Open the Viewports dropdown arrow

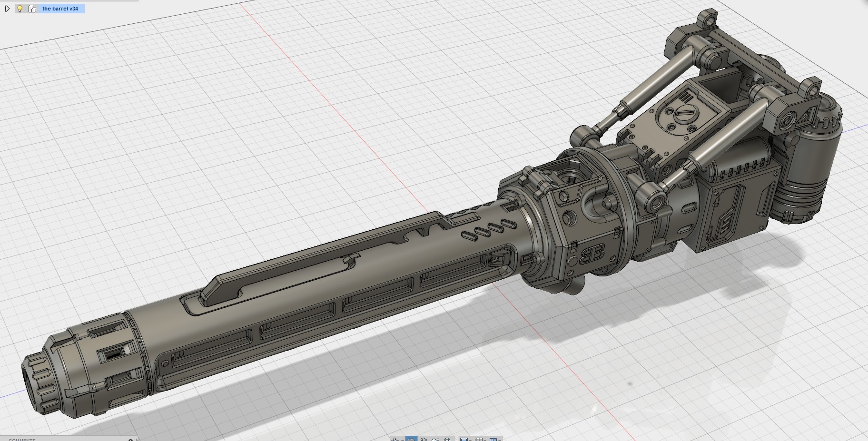coord(500,440)
